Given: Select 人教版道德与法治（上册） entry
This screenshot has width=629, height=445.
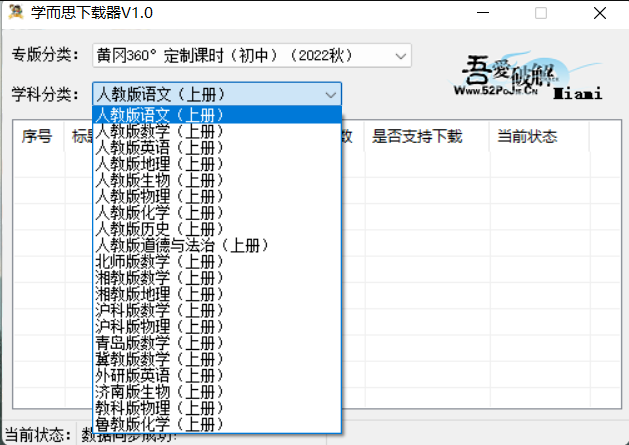Looking at the screenshot, I should pos(217,245).
